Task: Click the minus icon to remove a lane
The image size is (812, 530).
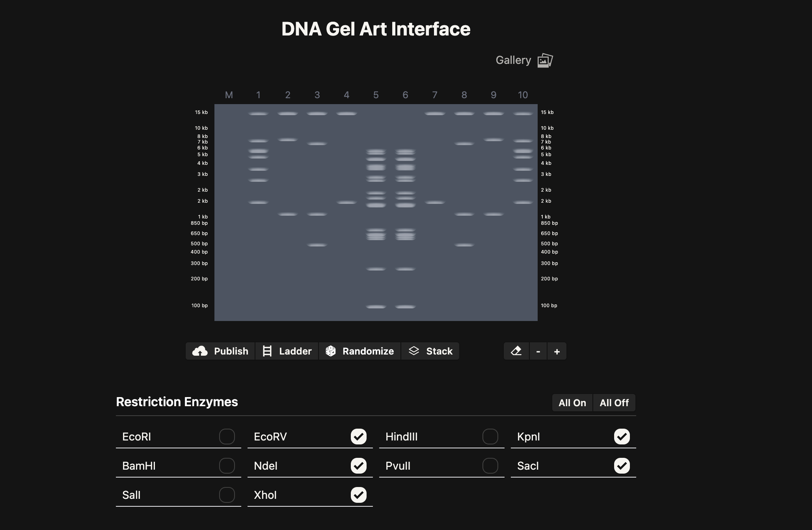Action: pos(538,351)
